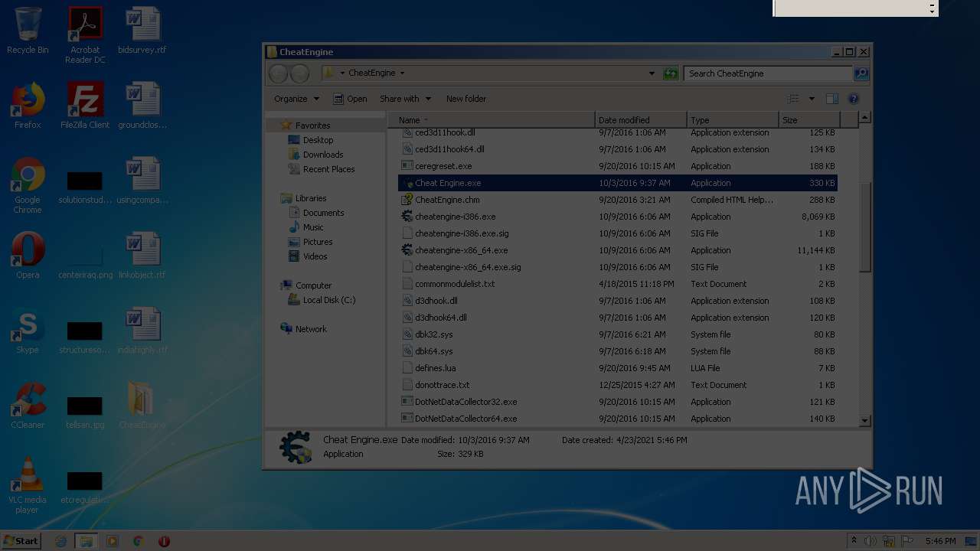
Task: Open Internet Explorer taskbar icon
Action: pyautogui.click(x=61, y=541)
